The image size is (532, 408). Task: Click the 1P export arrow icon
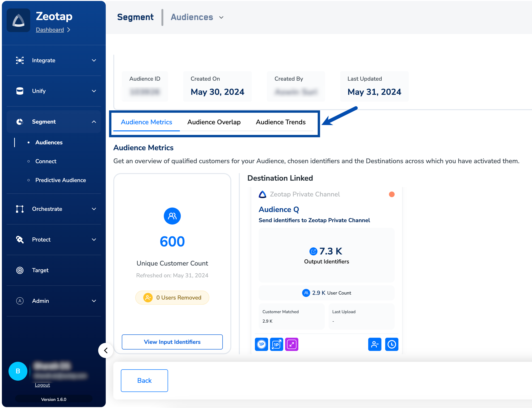276,344
